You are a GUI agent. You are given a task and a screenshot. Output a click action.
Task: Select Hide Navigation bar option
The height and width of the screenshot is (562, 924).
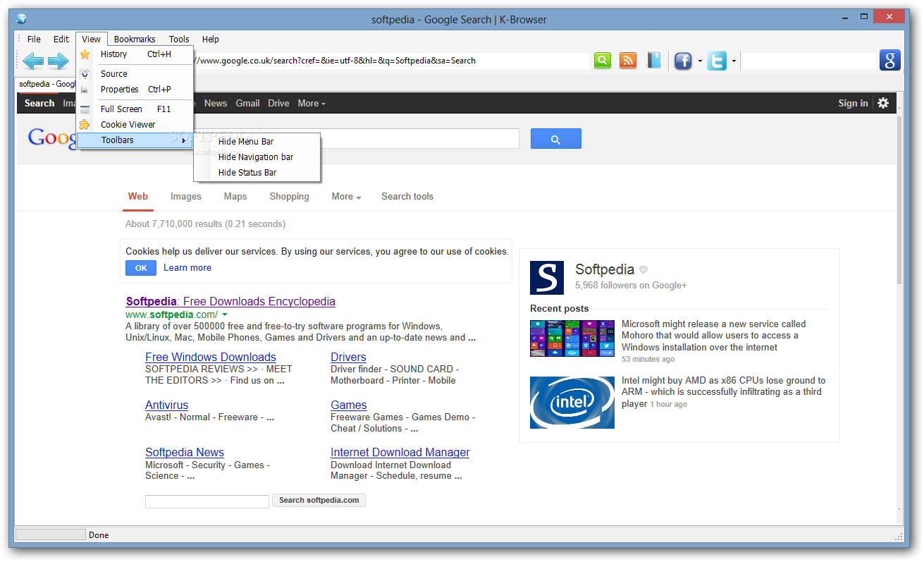click(x=257, y=157)
